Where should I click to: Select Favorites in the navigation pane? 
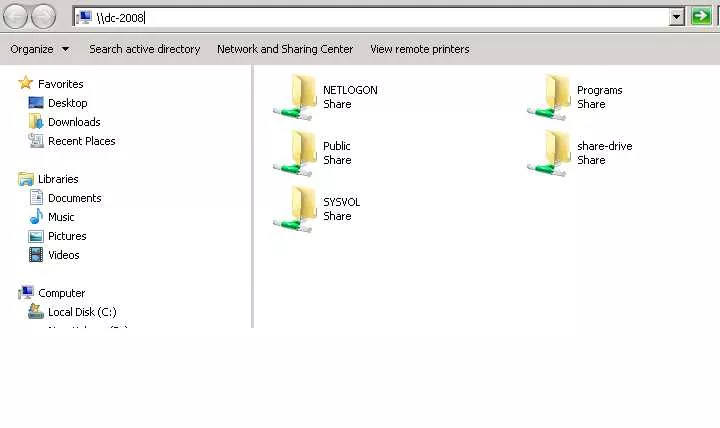pyautogui.click(x=61, y=84)
